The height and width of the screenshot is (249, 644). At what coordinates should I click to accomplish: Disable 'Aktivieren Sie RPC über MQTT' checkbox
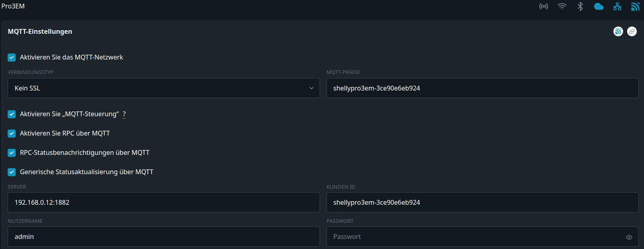point(12,134)
